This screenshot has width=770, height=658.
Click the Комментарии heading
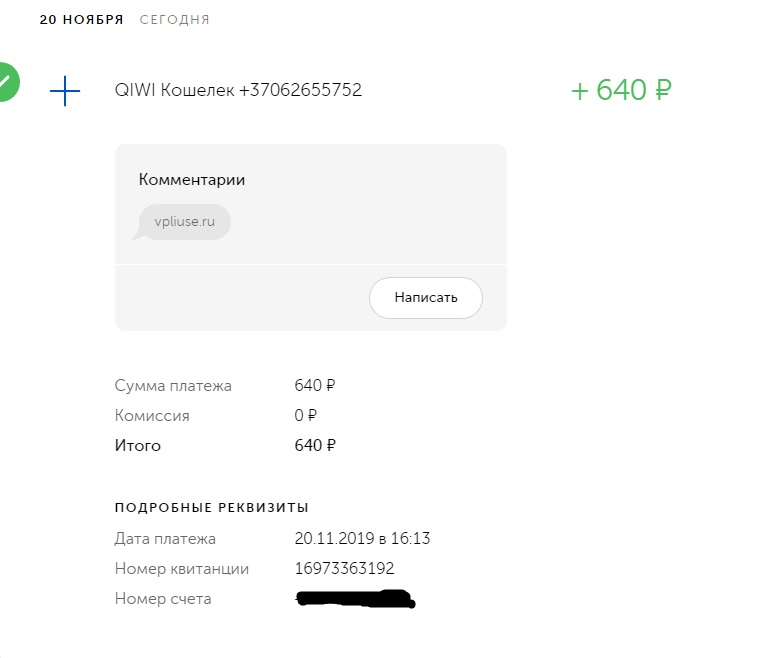(x=192, y=180)
